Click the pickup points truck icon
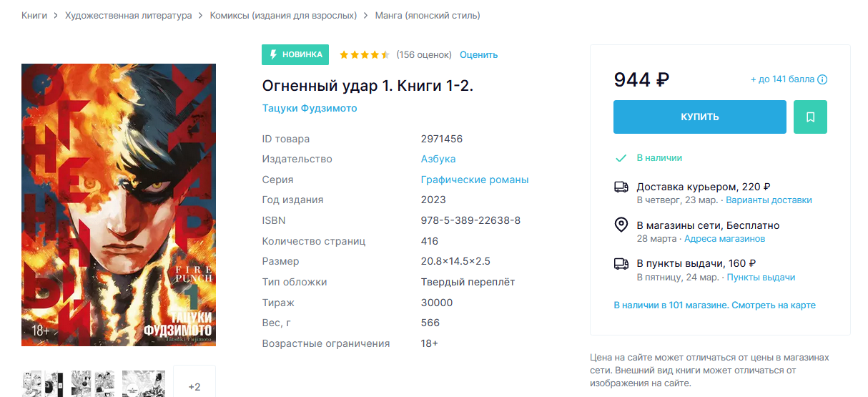The image size is (868, 397). 621,263
